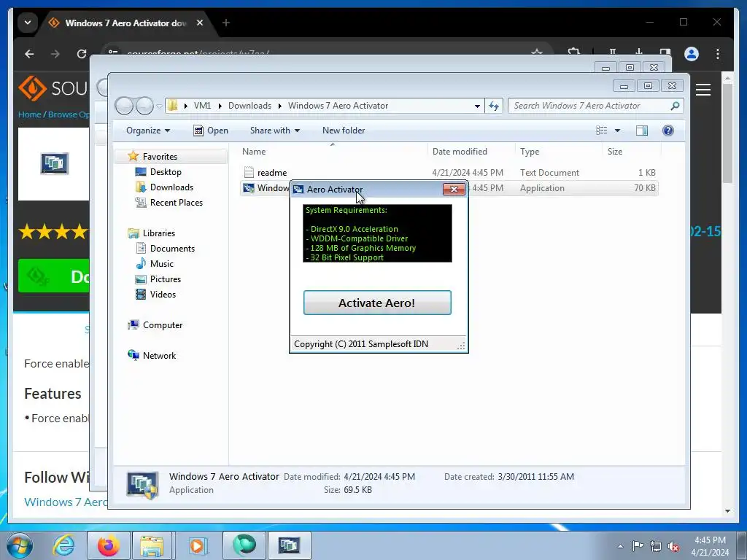Open Action Center flag icon

tap(638, 546)
